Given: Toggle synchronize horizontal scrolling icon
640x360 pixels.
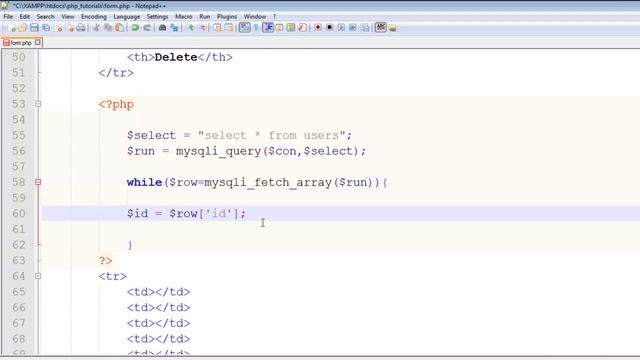Looking at the screenshot, I should (229, 28).
